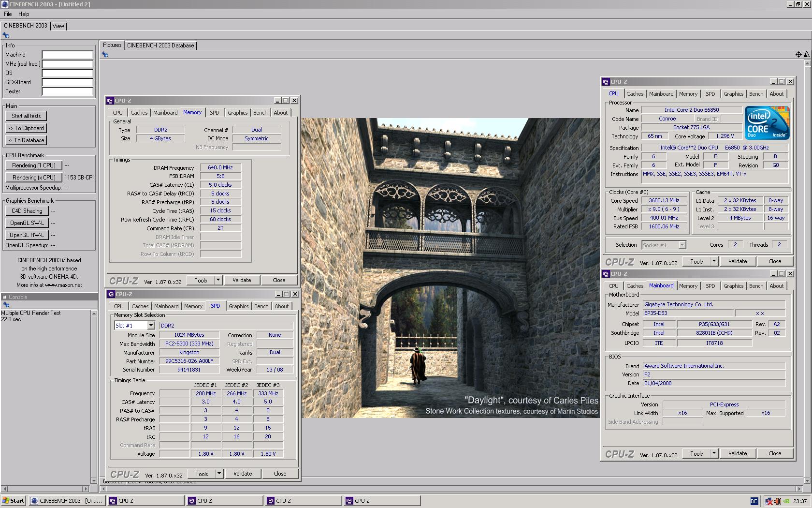Select Graphics tab in SPD CPU-Z window
This screenshot has width=812, height=508.
239,306
